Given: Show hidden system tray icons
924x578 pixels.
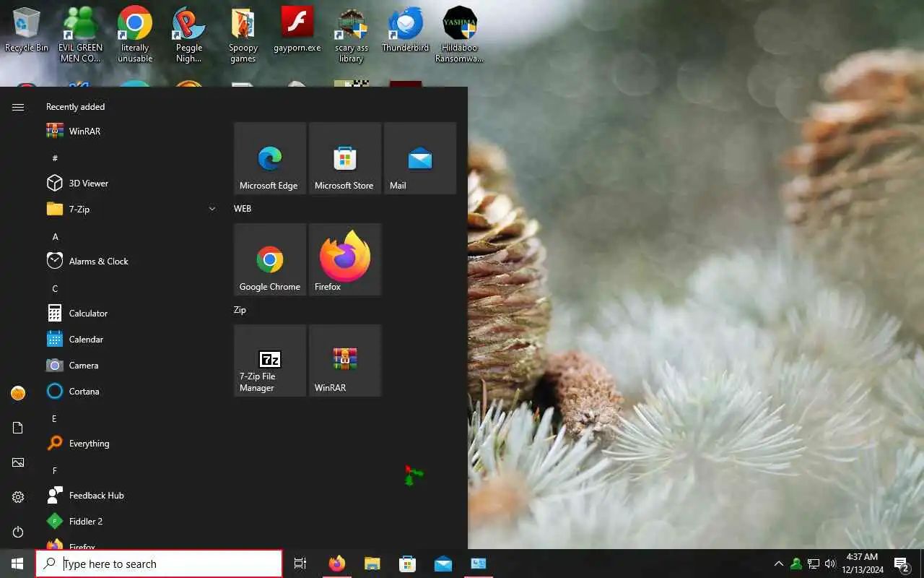Looking at the screenshot, I should click(x=778, y=564).
